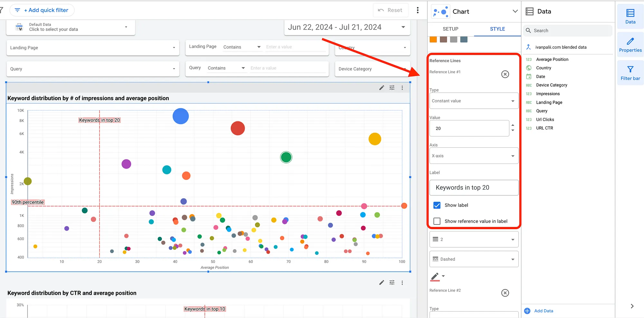The height and width of the screenshot is (318, 644).
Task: Click the bubble chart type icon
Action: [440, 12]
